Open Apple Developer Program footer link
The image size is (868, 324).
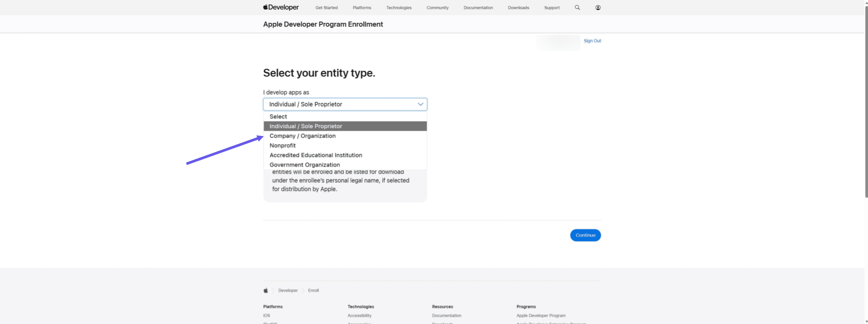(x=541, y=316)
